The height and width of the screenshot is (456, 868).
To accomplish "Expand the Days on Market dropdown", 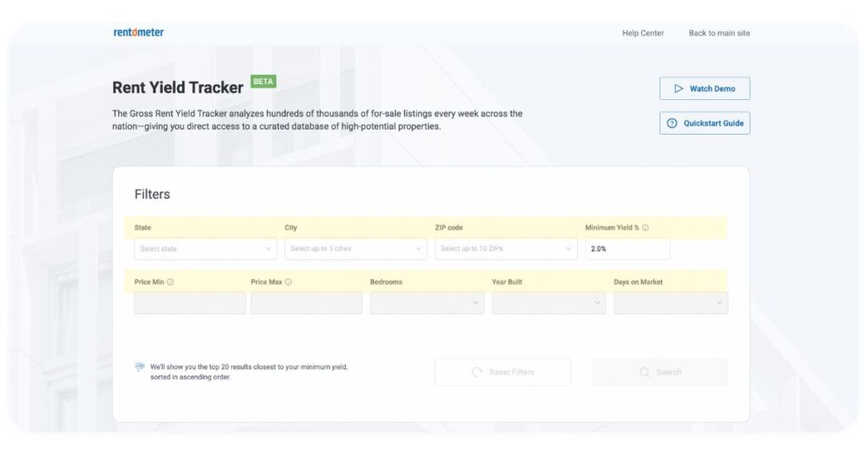I will [x=670, y=303].
